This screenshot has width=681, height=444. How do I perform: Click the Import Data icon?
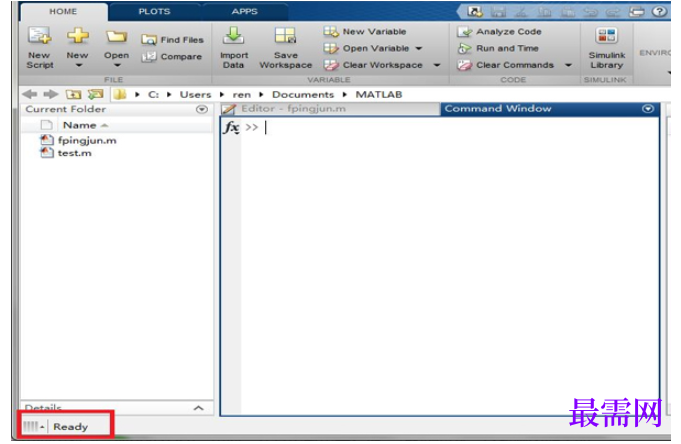pos(234,36)
